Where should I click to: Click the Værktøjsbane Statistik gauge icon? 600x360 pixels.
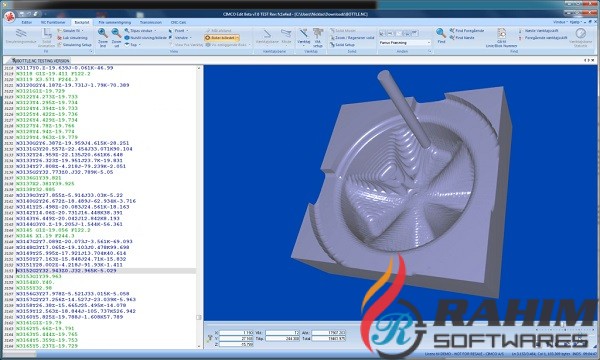(x=580, y=33)
